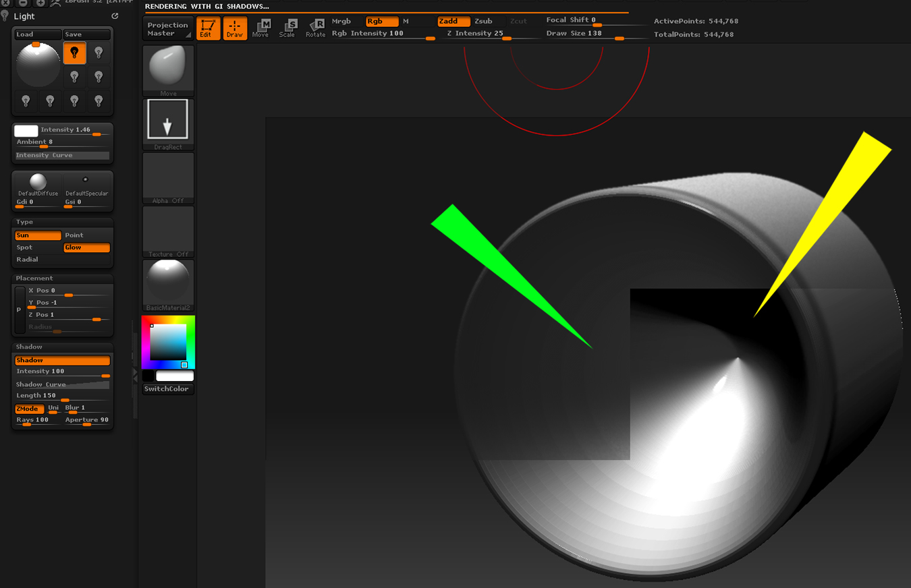The height and width of the screenshot is (588, 911).
Task: Click the white light color swatch
Action: [26, 131]
